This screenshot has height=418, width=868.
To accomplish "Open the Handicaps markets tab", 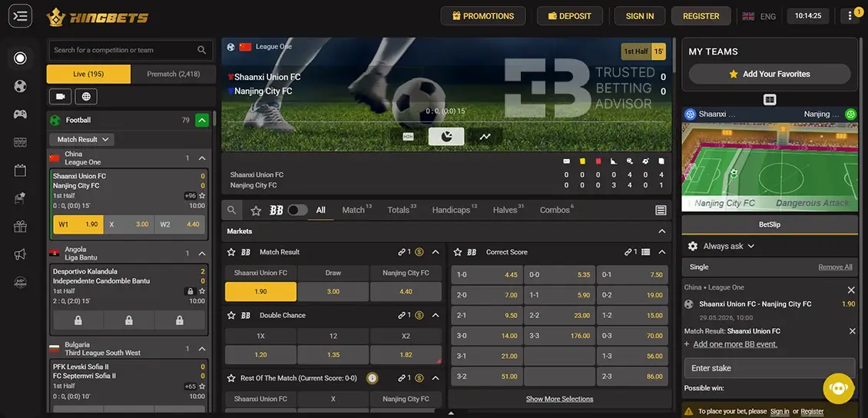I will 455,210.
